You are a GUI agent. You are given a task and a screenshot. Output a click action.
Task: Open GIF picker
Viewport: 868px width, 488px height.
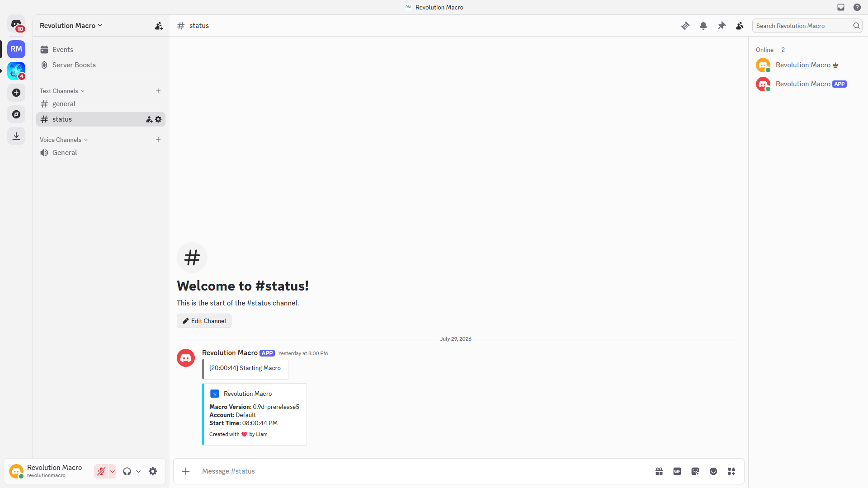(x=677, y=471)
